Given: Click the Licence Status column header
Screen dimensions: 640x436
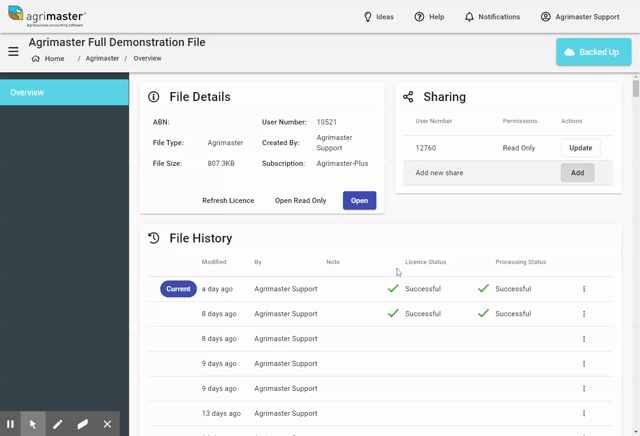Looking at the screenshot, I should 425,262.
